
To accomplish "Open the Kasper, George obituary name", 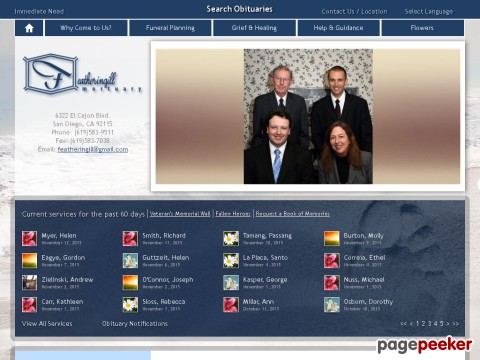I will [265, 280].
